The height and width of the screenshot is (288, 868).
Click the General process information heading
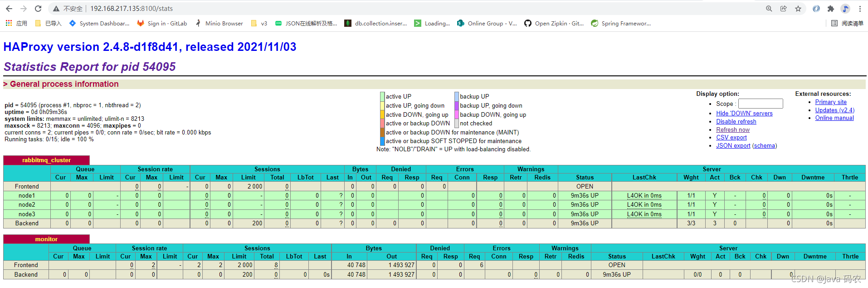64,84
